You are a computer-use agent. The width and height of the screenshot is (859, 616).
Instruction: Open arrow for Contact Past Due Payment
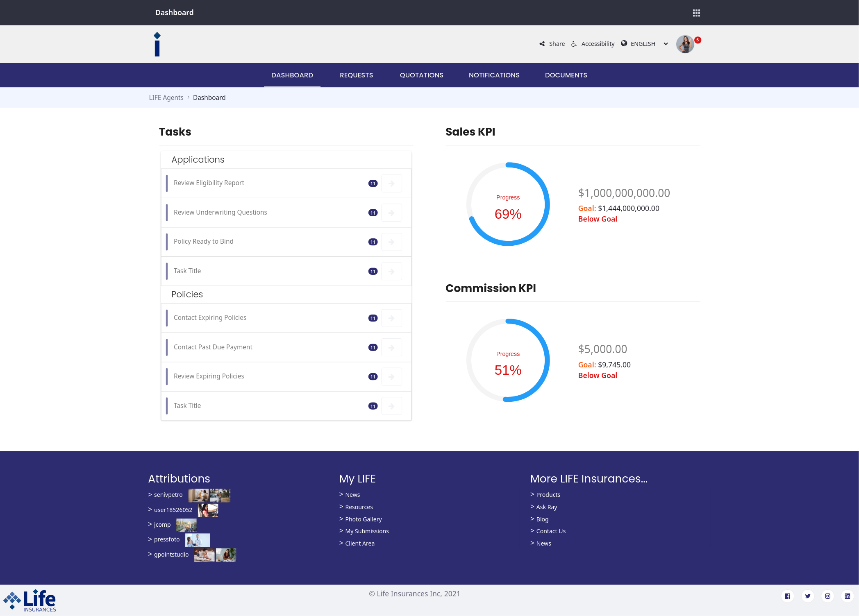pos(391,347)
